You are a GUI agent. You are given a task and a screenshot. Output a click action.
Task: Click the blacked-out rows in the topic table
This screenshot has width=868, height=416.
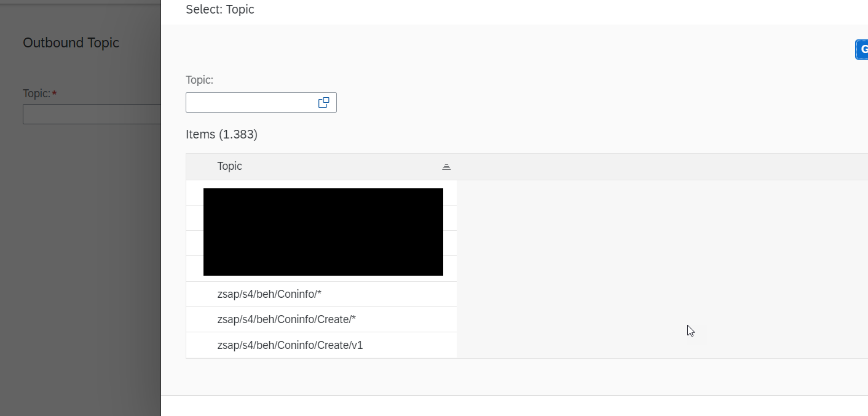point(323,232)
